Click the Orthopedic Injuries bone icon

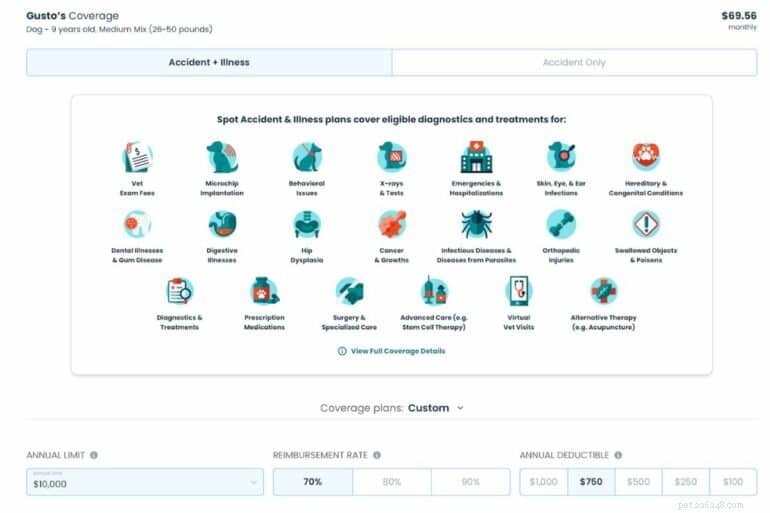tap(561, 224)
